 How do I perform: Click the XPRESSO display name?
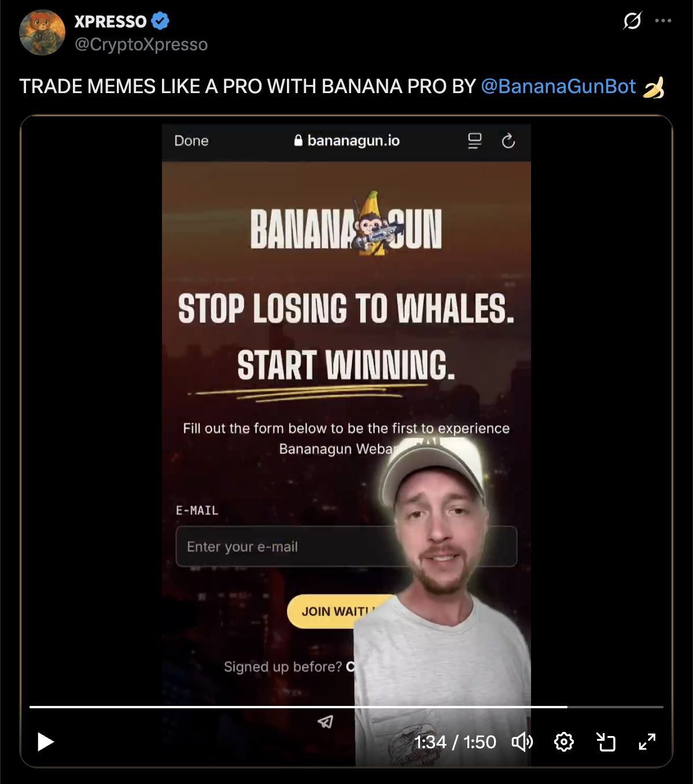[110, 21]
